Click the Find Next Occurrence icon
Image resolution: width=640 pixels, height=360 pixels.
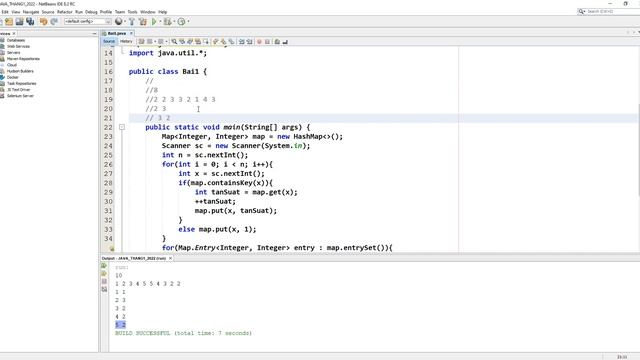190,41
